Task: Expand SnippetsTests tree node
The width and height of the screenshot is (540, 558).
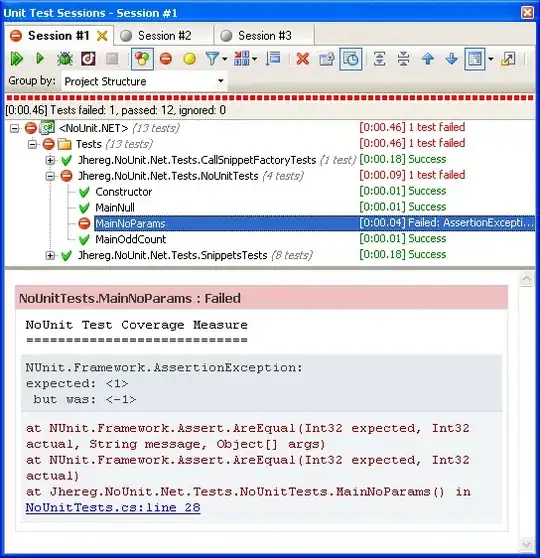Action: [x=50, y=256]
